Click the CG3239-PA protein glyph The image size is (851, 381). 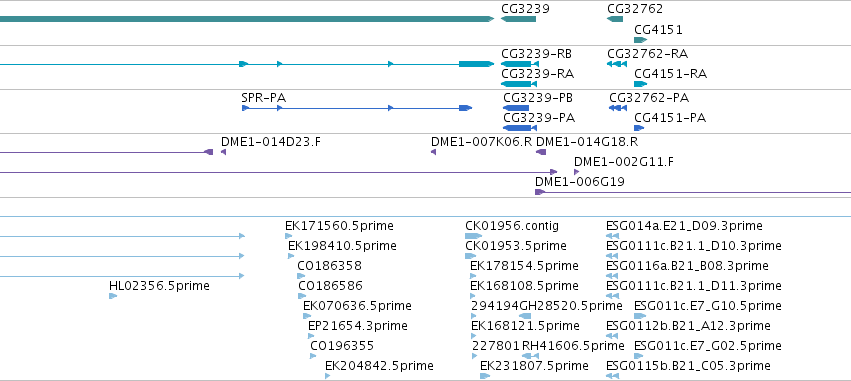520,128
